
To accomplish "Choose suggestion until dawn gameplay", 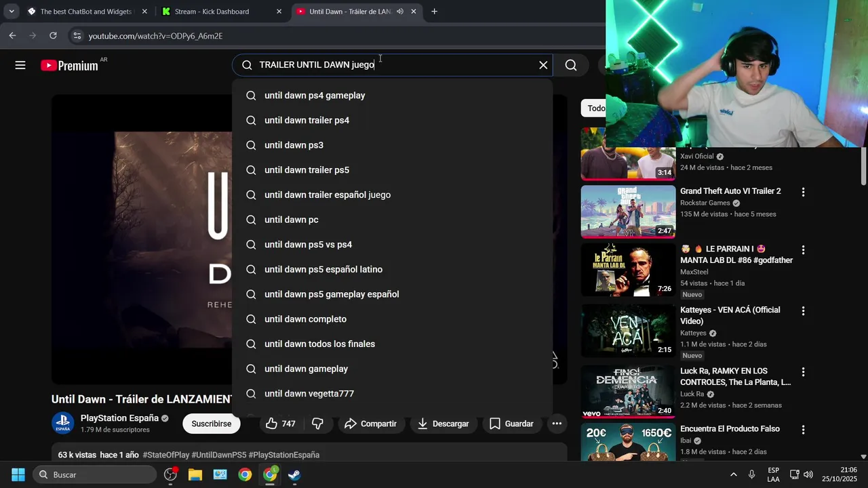I will (x=393, y=369).
